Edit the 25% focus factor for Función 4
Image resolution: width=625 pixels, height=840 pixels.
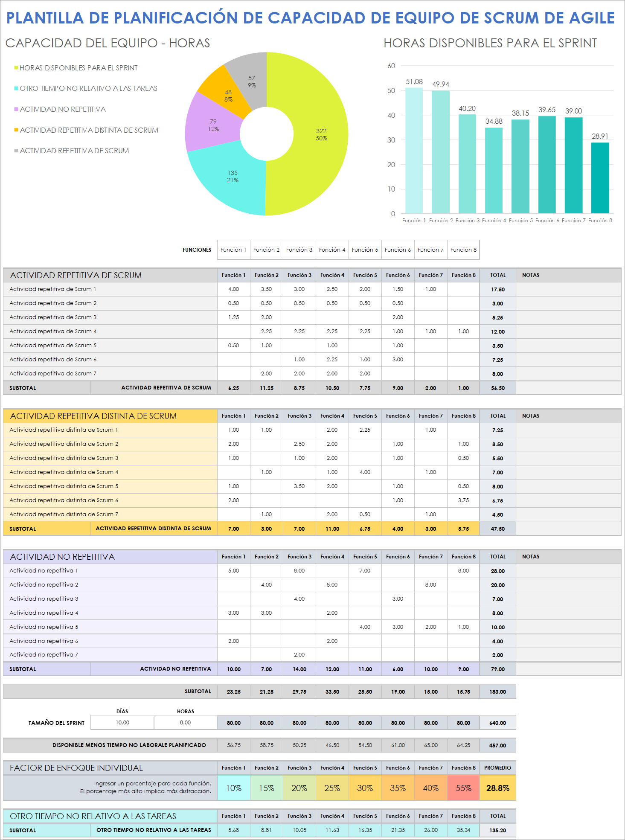click(332, 788)
